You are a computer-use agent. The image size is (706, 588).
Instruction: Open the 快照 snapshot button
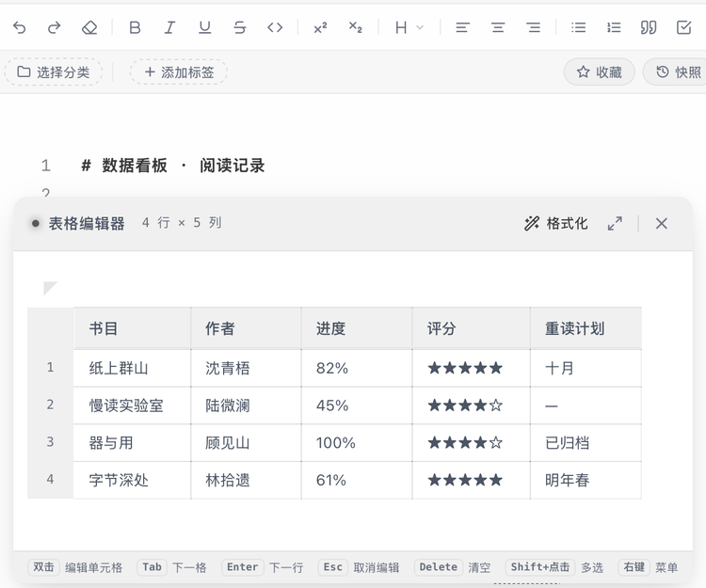coord(675,72)
